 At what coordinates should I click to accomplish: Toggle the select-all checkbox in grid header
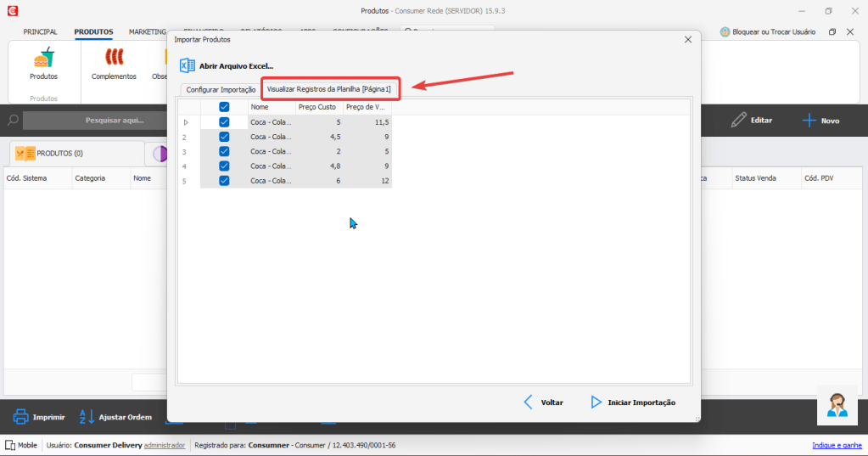pos(224,107)
